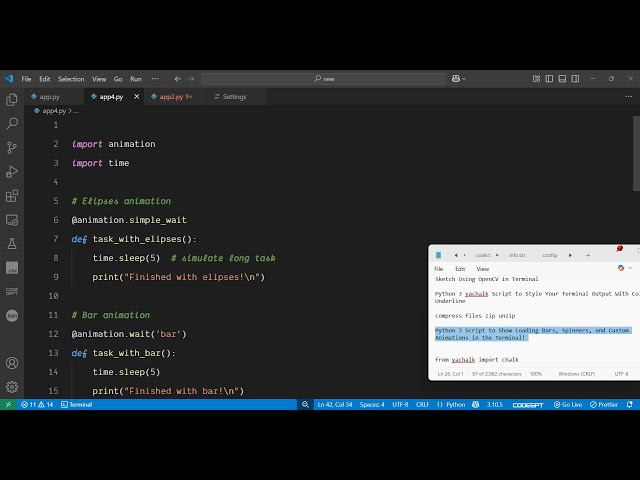Open the Manage gear menu

coord(12,387)
